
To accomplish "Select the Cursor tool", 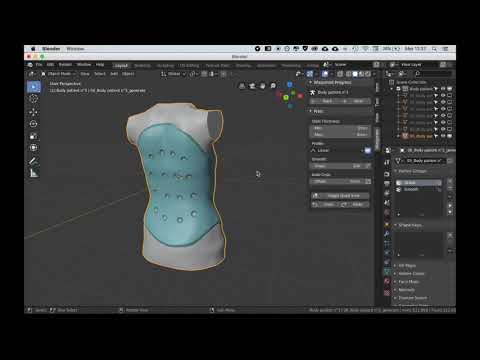I will point(33,99).
